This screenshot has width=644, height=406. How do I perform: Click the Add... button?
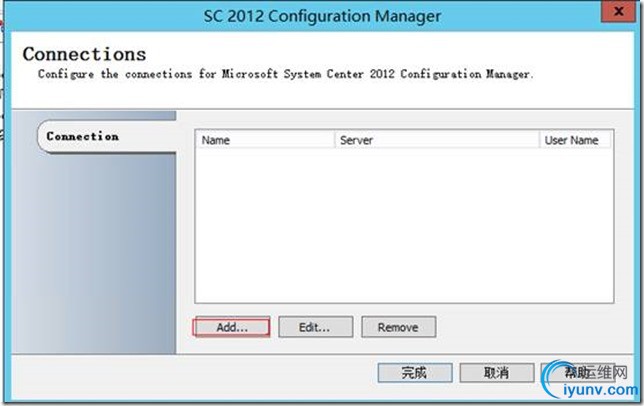[231, 327]
